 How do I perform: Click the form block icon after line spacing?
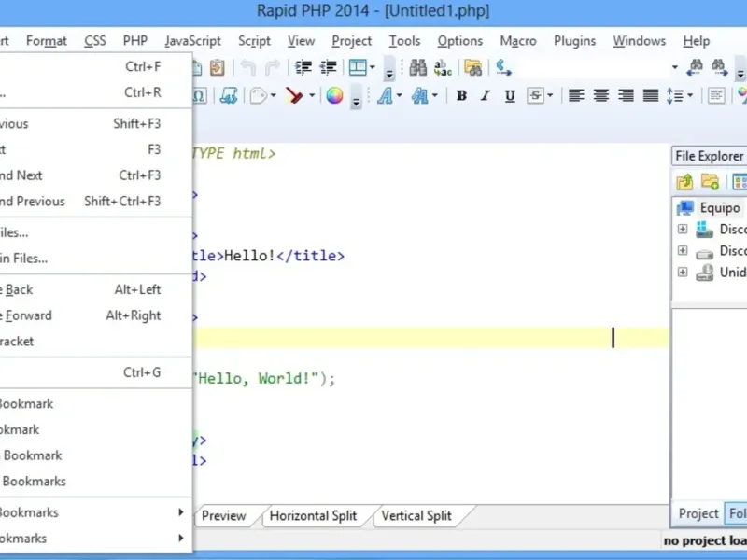[x=716, y=96]
